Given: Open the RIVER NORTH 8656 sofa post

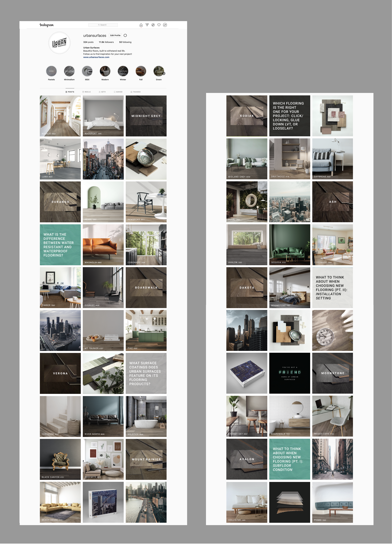Looking at the screenshot, I should click(x=103, y=416).
